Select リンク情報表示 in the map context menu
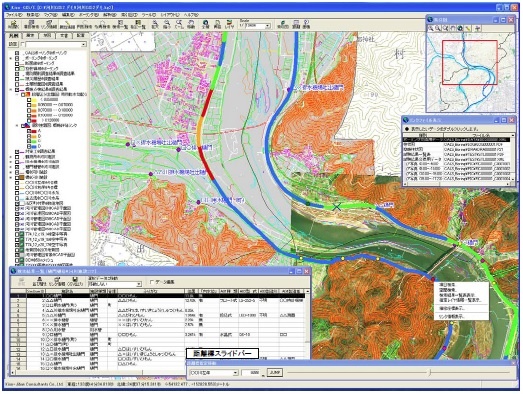This screenshot has height=394, width=523. 452,316
